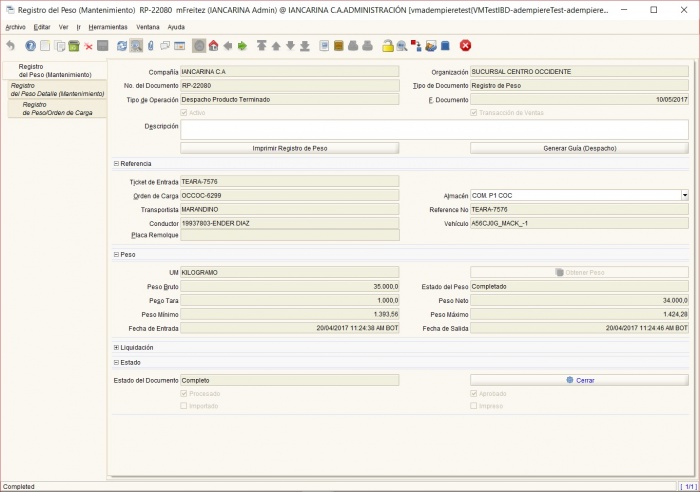Image resolution: width=700 pixels, height=492 pixels.
Task: Collapse the Referencia section
Action: tap(116, 164)
